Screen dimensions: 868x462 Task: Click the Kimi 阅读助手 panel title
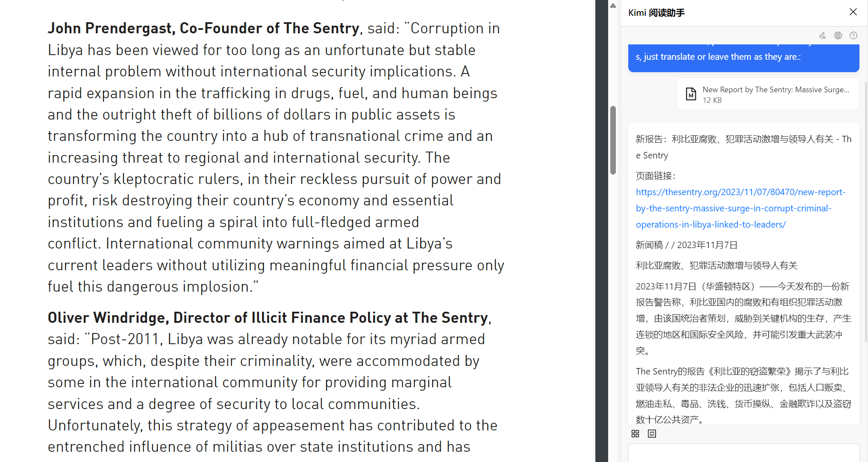[656, 13]
